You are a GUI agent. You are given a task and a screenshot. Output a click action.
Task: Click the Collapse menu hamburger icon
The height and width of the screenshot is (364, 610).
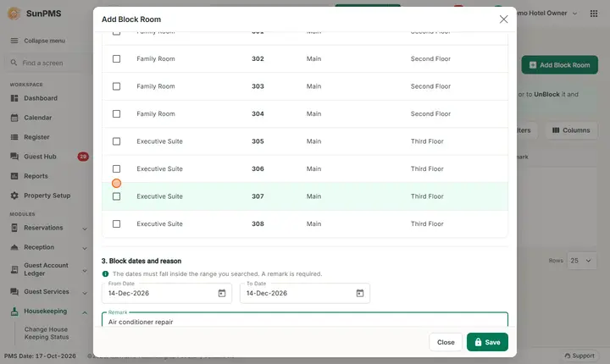14,41
